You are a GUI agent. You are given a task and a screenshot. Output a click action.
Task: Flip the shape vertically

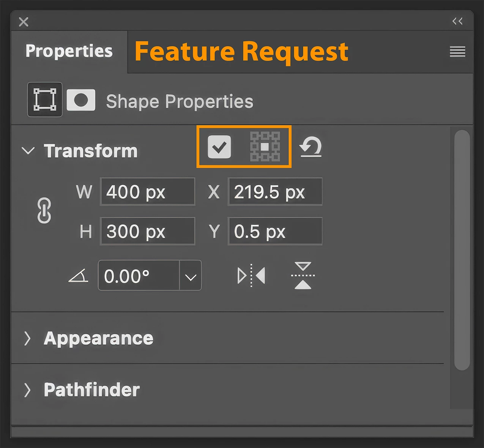click(x=303, y=276)
